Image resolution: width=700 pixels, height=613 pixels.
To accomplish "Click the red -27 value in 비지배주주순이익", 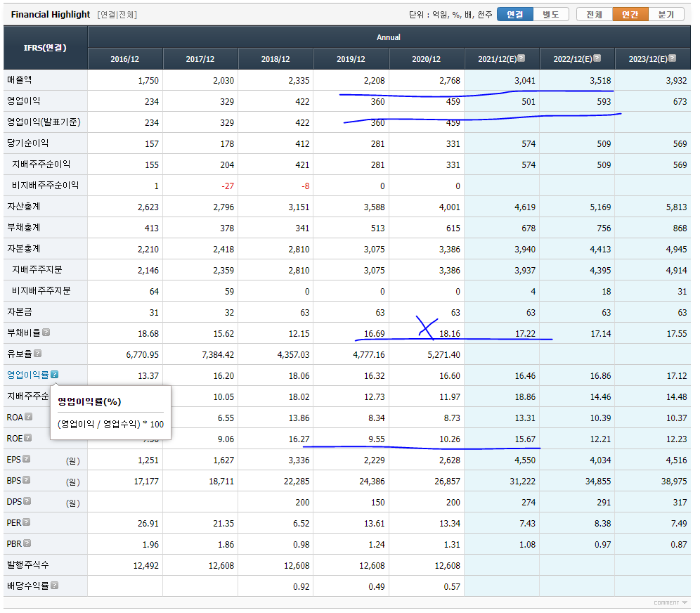I will [228, 186].
